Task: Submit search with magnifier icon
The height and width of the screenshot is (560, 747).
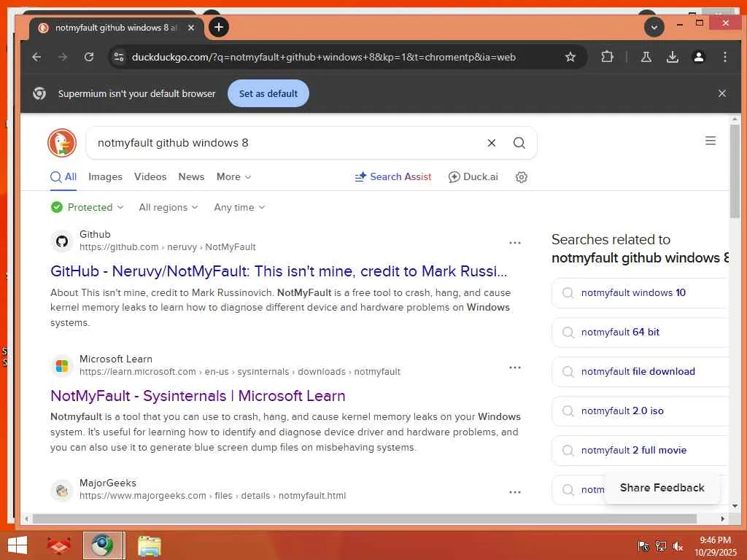Action: click(519, 143)
